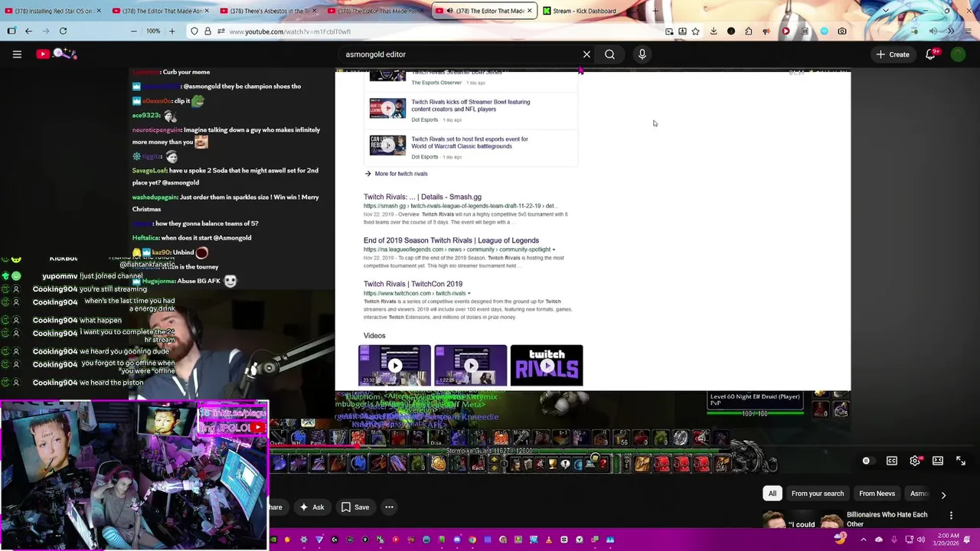The height and width of the screenshot is (551, 980).
Task: Toggle the microphone tray icon
Action: (894, 540)
